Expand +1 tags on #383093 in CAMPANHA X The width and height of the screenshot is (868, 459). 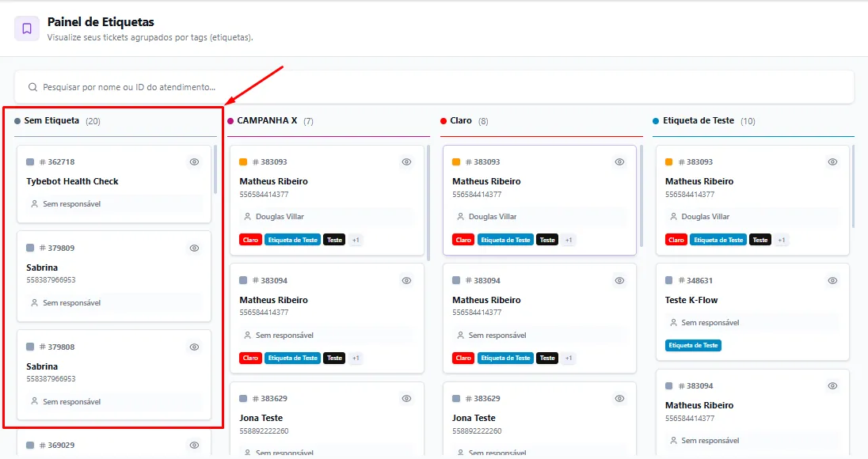356,240
